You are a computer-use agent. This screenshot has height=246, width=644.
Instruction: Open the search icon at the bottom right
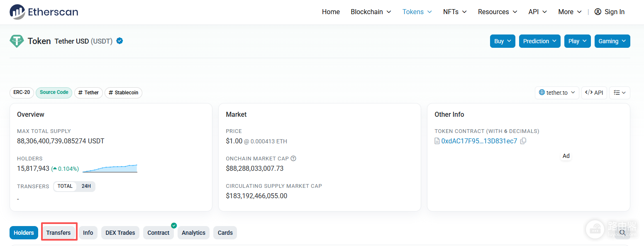coord(622,233)
